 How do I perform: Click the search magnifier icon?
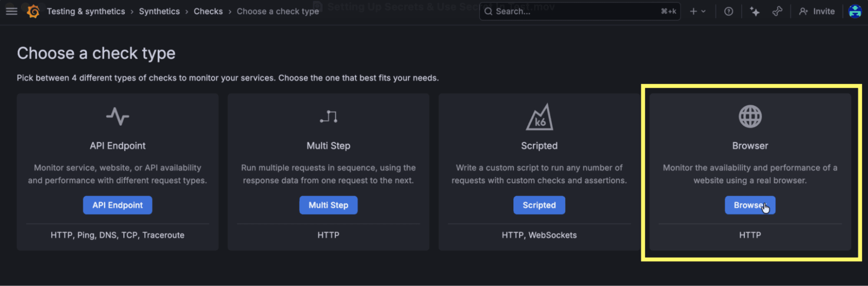488,11
